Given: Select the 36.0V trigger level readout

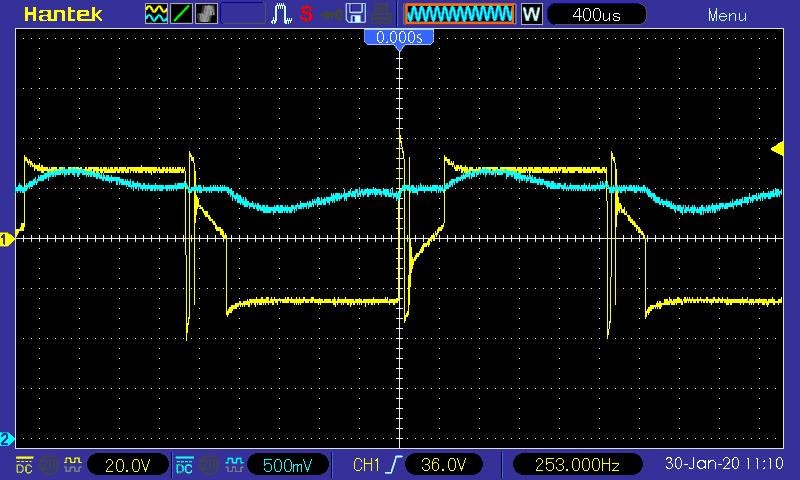Looking at the screenshot, I should coord(444,465).
